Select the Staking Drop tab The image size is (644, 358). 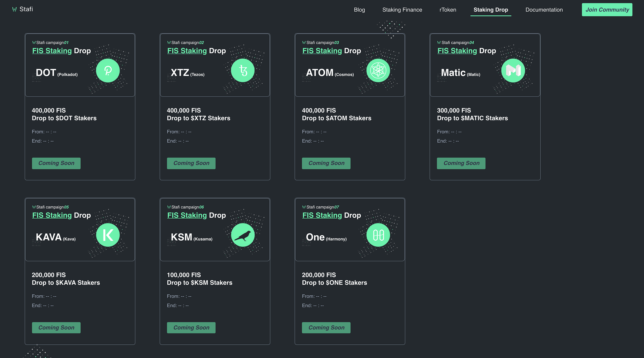pos(491,10)
